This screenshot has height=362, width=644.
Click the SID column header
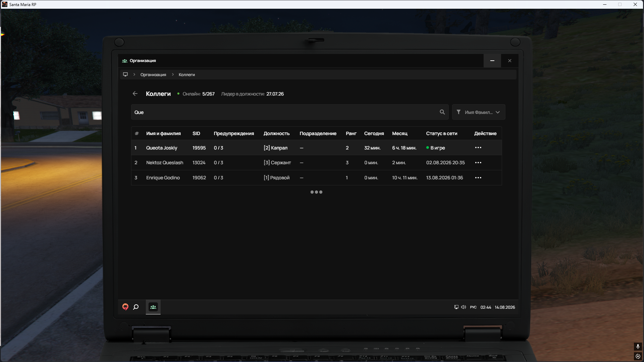(196, 133)
